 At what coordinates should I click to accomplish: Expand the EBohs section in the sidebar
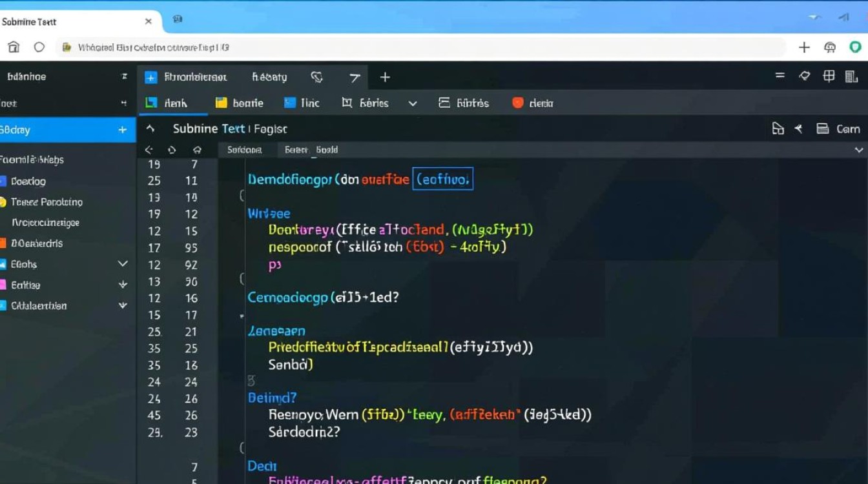click(122, 264)
